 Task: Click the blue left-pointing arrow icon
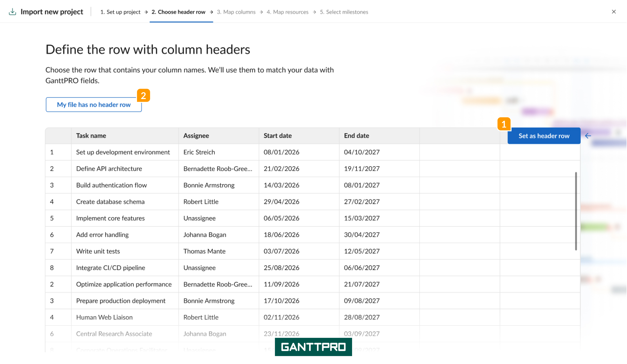(x=588, y=136)
